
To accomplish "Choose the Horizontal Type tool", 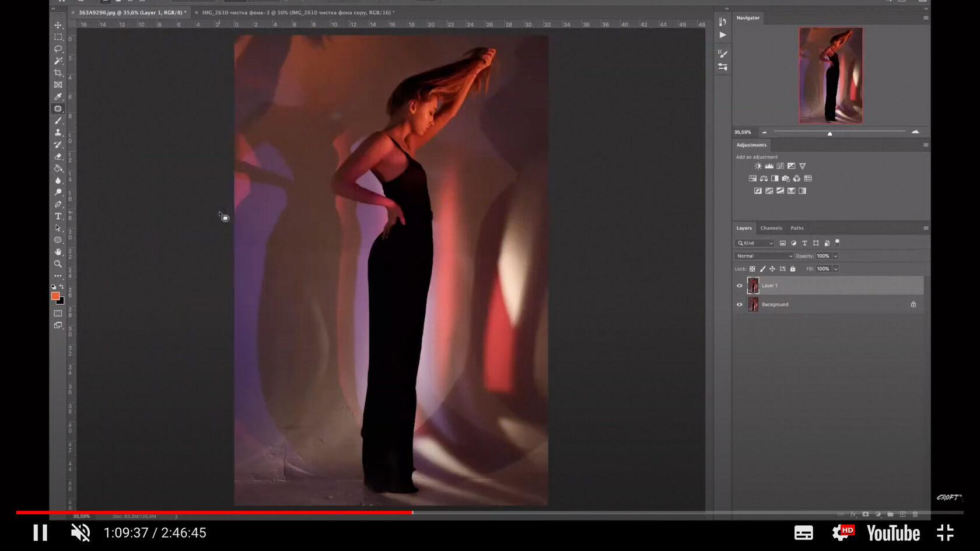I will coord(58,216).
